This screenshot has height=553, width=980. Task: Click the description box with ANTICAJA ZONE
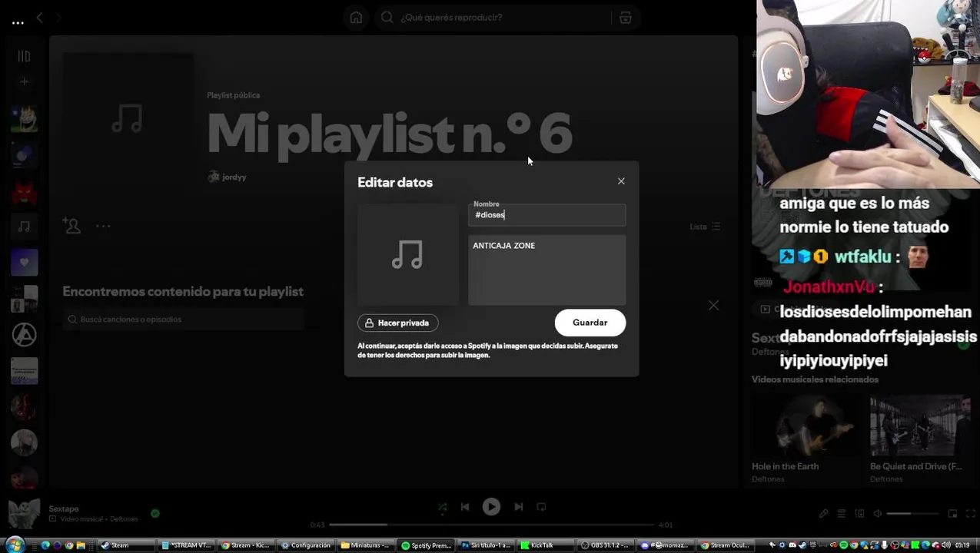546,270
